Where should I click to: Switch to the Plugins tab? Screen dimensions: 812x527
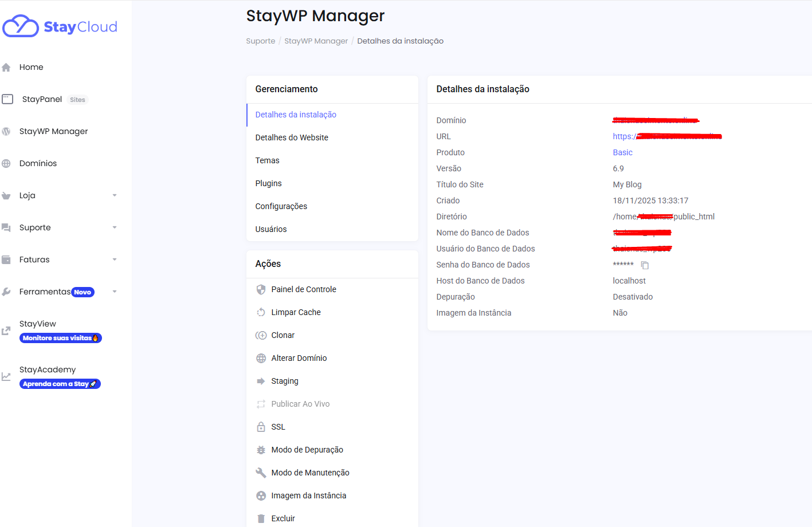[268, 183]
